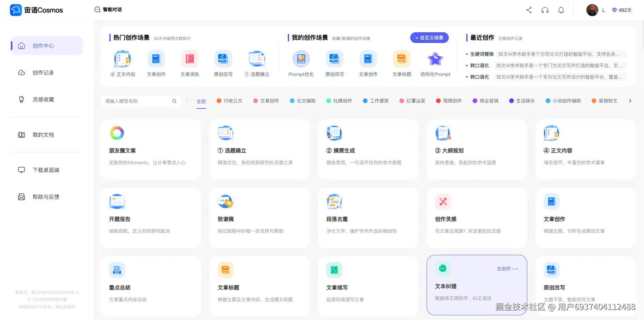Open the ③ 大纲规划 card
Screen dimensions: 644x320
tap(477, 149)
